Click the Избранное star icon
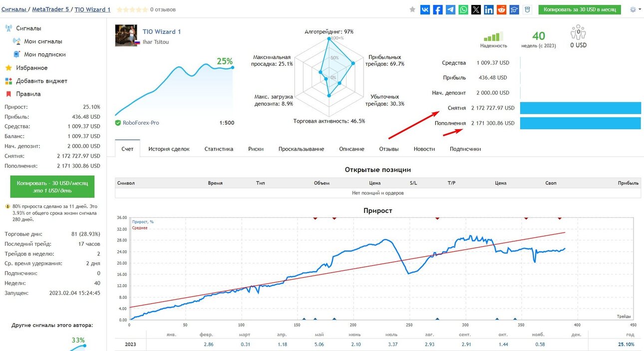Viewport: 644px width, 351px height. pyautogui.click(x=8, y=68)
